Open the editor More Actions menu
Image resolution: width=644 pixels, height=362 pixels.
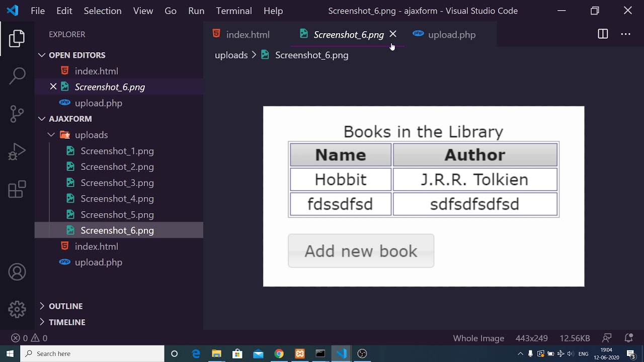[x=625, y=34]
